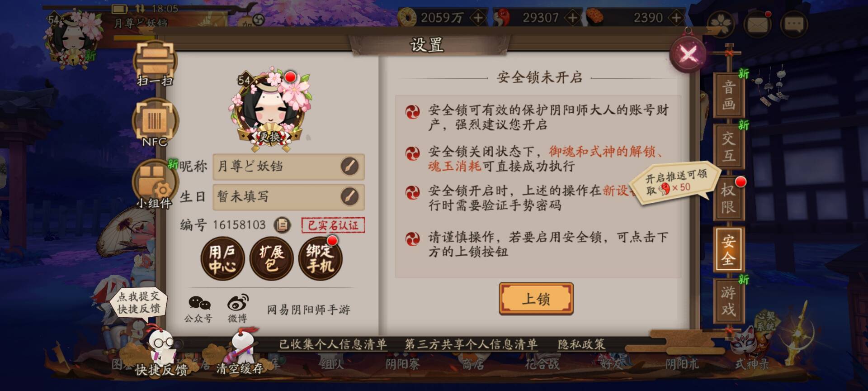Click the 绑定手机 button

coord(320,259)
